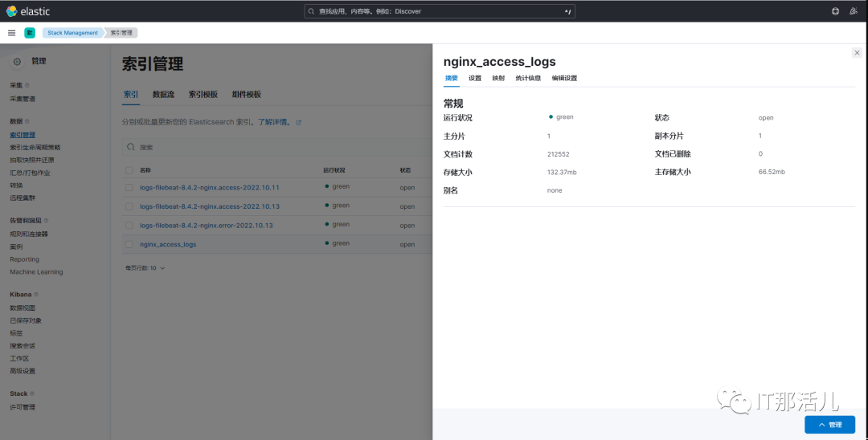Viewport: 868px width, 440px height.
Task: Open 工作区 in the sidebar
Action: (19, 359)
